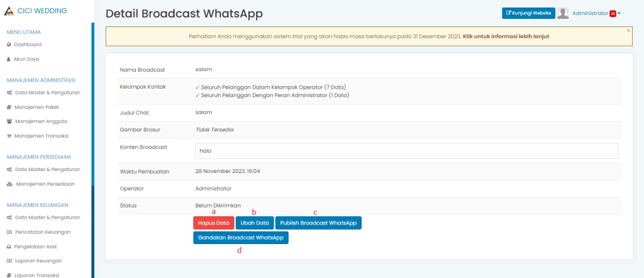Click the Manajemen Transaksi cart icon
Image resolution: width=644 pixels, height=278 pixels.
pyautogui.click(x=9, y=136)
